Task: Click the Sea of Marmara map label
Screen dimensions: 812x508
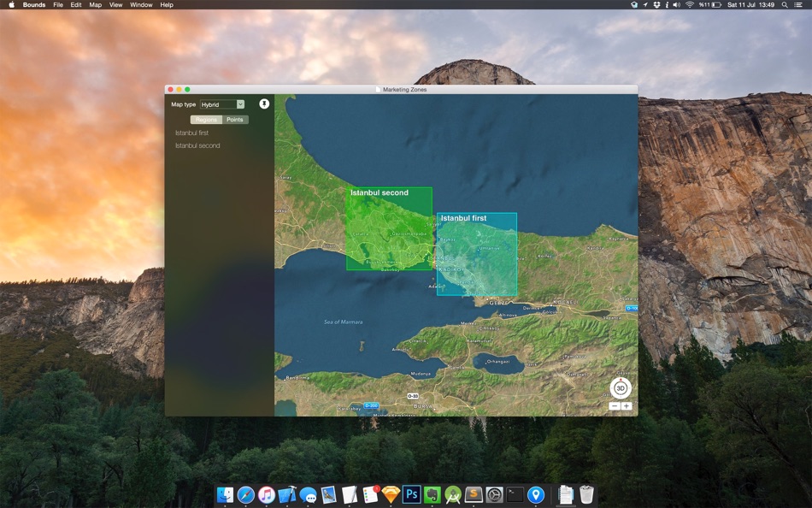Action: click(343, 322)
